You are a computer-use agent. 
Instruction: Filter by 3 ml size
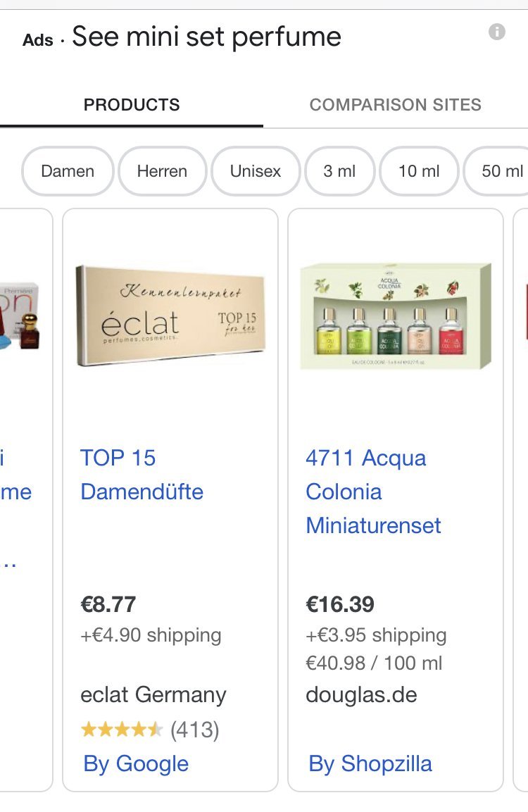coord(339,171)
